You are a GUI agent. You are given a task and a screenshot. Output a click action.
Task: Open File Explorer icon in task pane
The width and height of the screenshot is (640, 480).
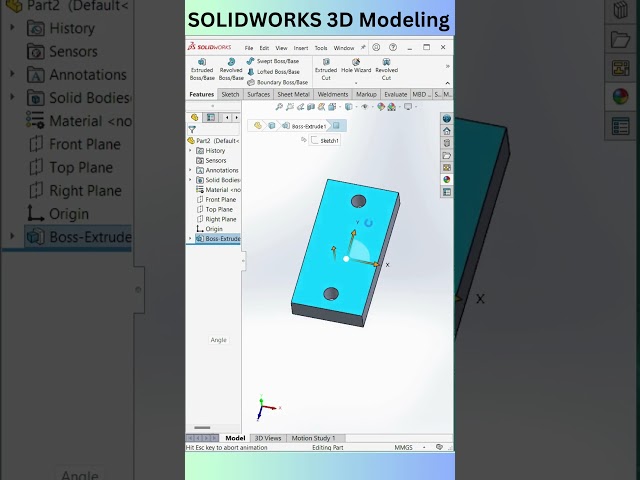tap(447, 156)
